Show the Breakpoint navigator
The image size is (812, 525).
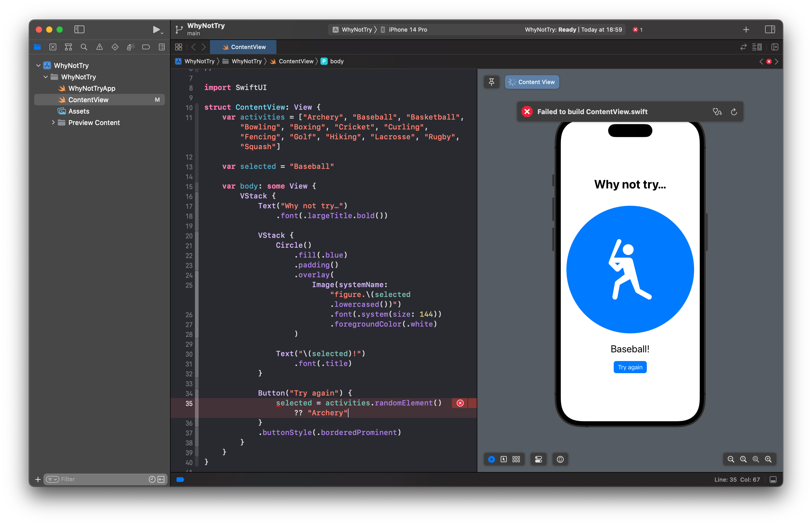(x=146, y=47)
